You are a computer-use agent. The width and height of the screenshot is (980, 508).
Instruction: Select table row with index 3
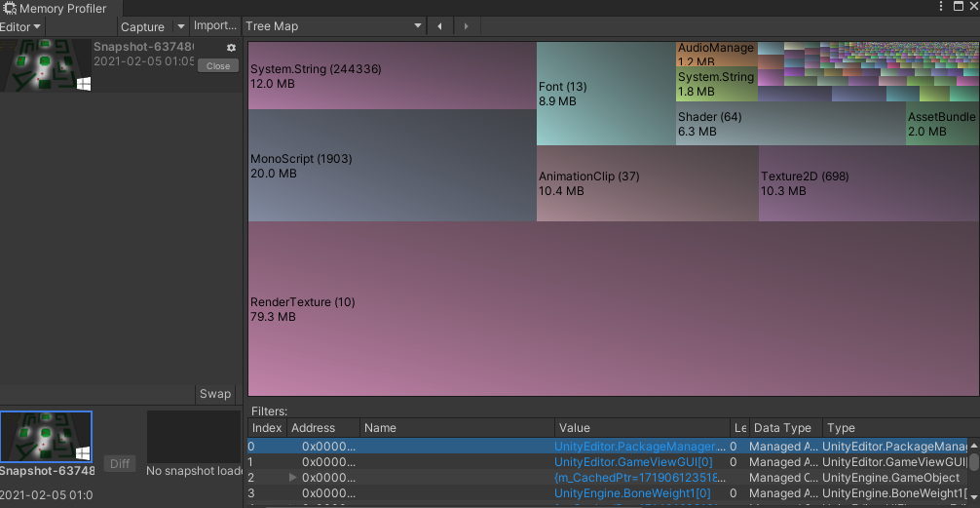(x=608, y=493)
